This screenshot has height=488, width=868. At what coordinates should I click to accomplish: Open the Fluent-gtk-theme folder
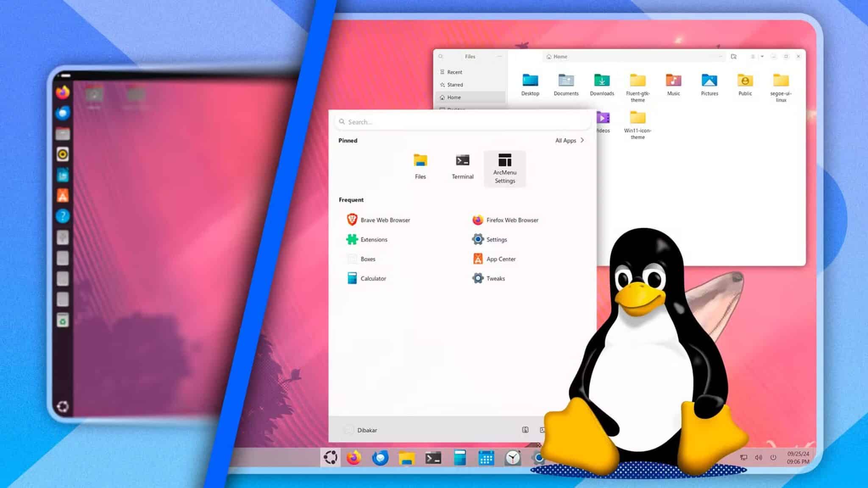pos(637,88)
